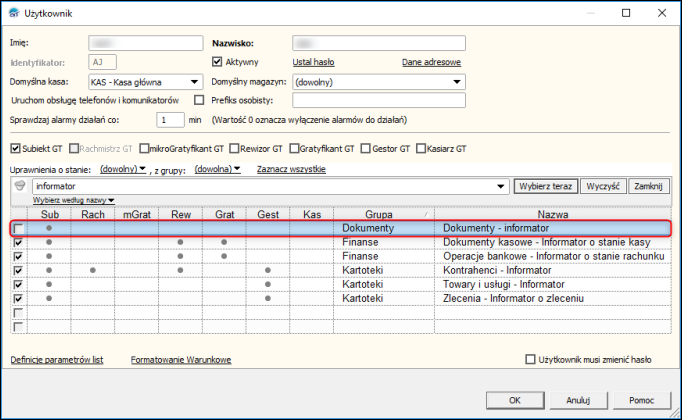Click the Wyczyść button
The width and height of the screenshot is (682, 420).
(603, 186)
